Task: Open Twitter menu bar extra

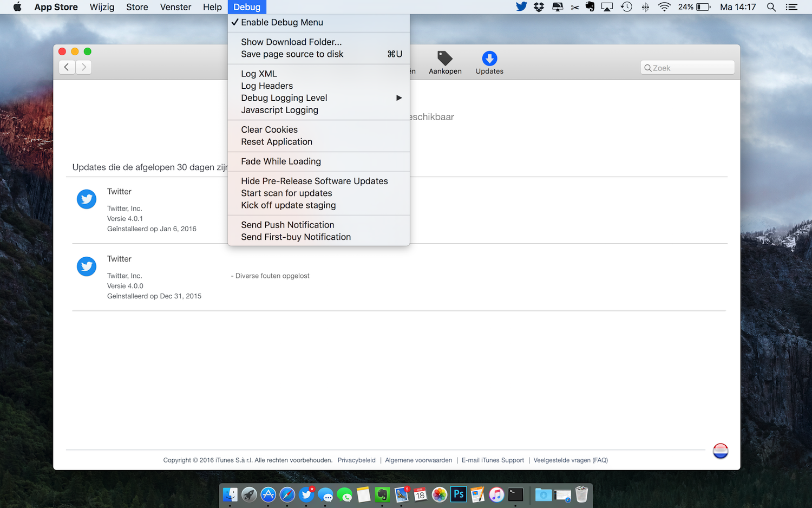Action: coord(521,7)
